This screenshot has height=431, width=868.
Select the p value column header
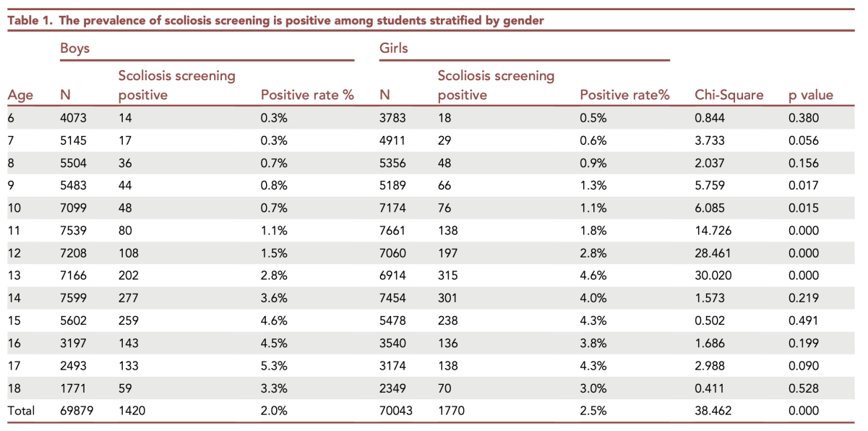pyautogui.click(x=810, y=95)
